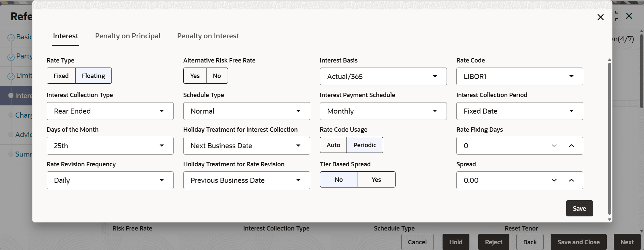Screen dimensions: 644x250
Task: Click the Spread value input field
Action: 500,180
